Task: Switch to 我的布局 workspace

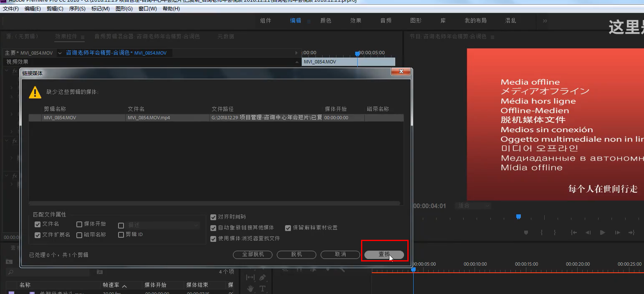Action: [x=476, y=20]
